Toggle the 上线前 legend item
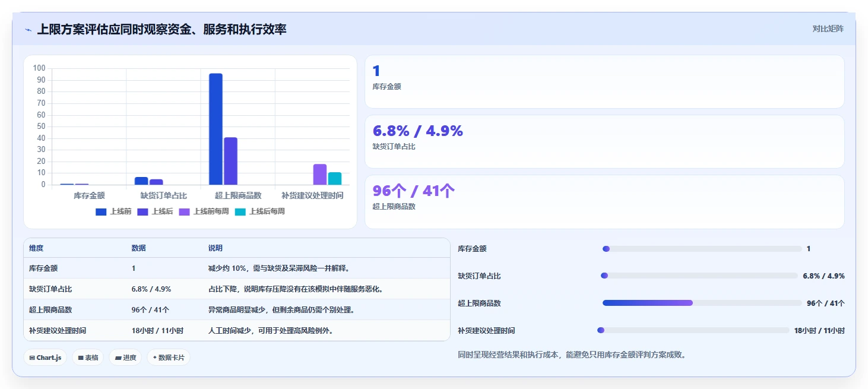Screen dimensions: 868x389 [x=113, y=211]
